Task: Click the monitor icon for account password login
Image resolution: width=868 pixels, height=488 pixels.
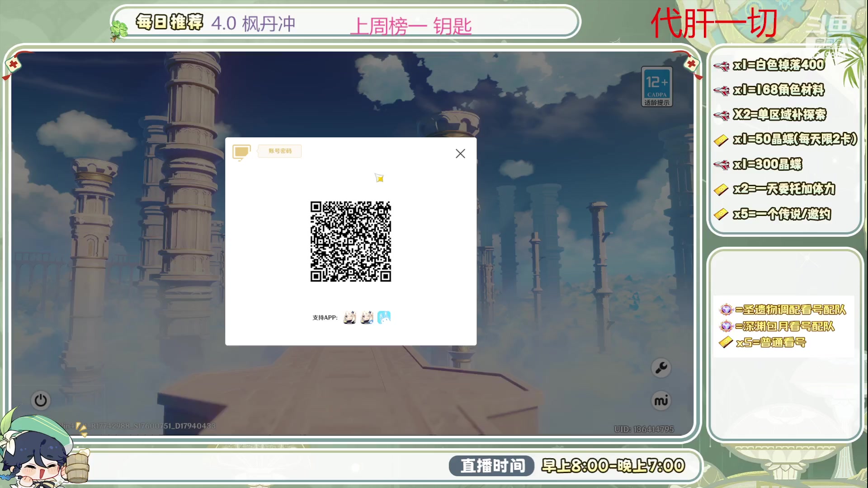Action: pyautogui.click(x=241, y=152)
